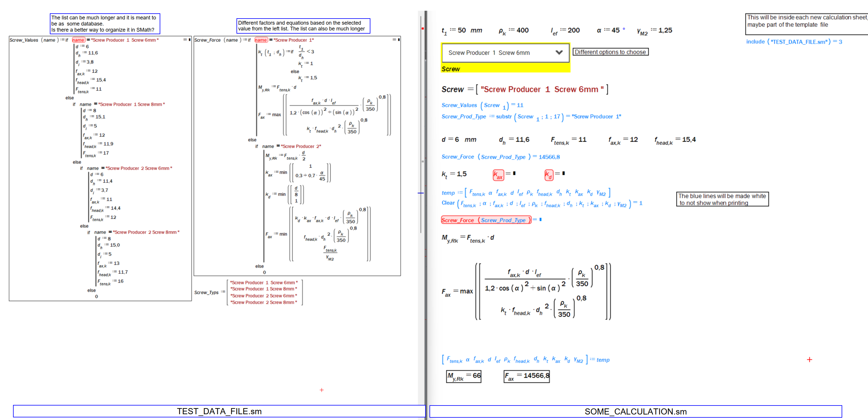Open the Screw Producer combo box dropdown arrow

pyautogui.click(x=559, y=52)
